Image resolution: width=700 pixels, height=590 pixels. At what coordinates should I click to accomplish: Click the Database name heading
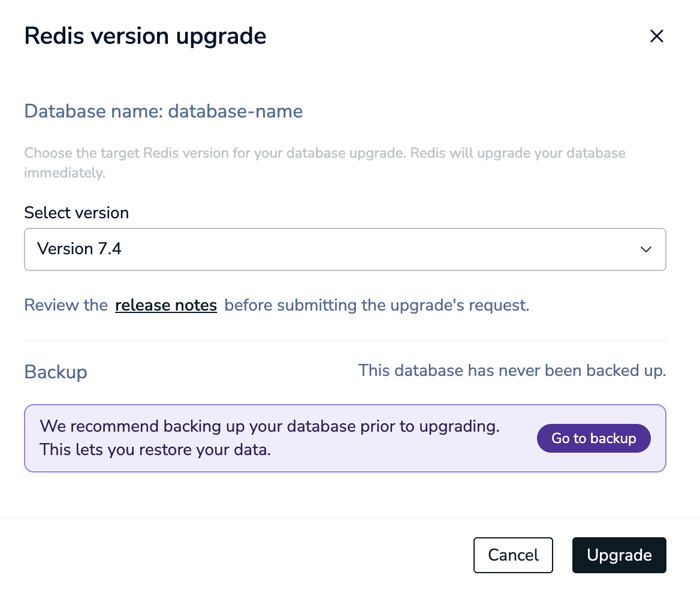pyautogui.click(x=164, y=111)
